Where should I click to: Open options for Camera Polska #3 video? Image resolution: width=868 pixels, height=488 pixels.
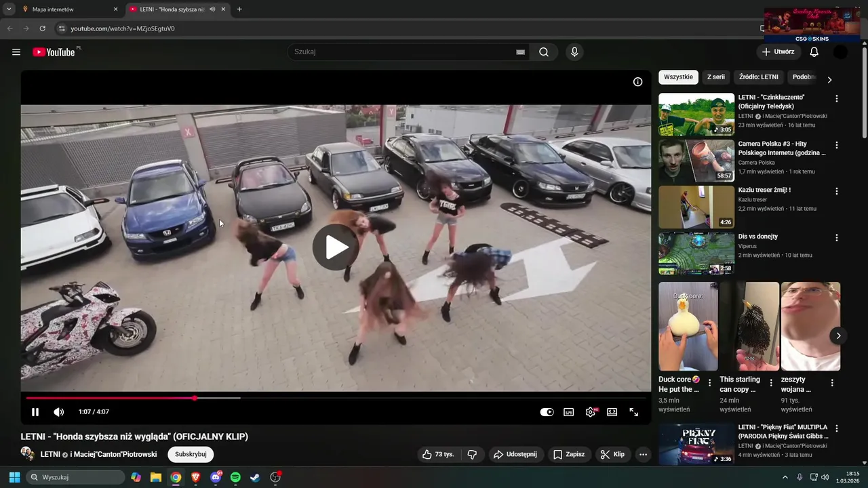837,145
